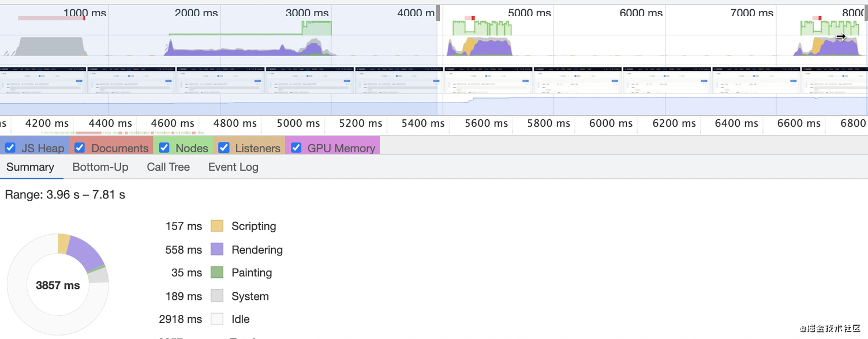Click the 3000 ms overview ruler mark
The image size is (868, 339).
tap(307, 13)
